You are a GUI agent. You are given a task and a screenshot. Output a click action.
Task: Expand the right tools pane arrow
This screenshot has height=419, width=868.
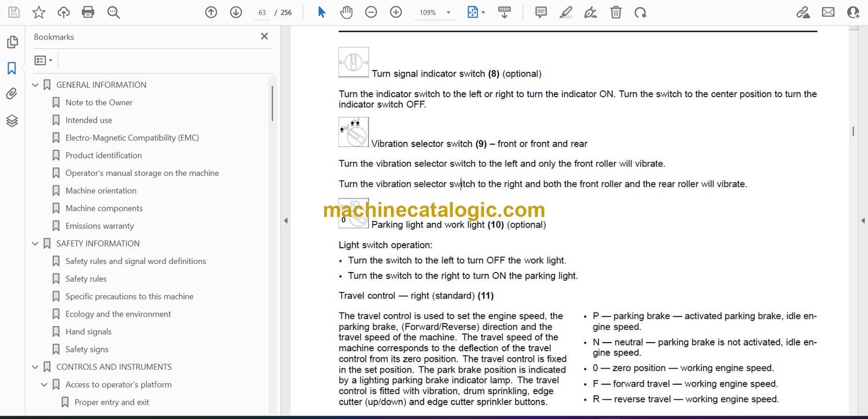863,220
